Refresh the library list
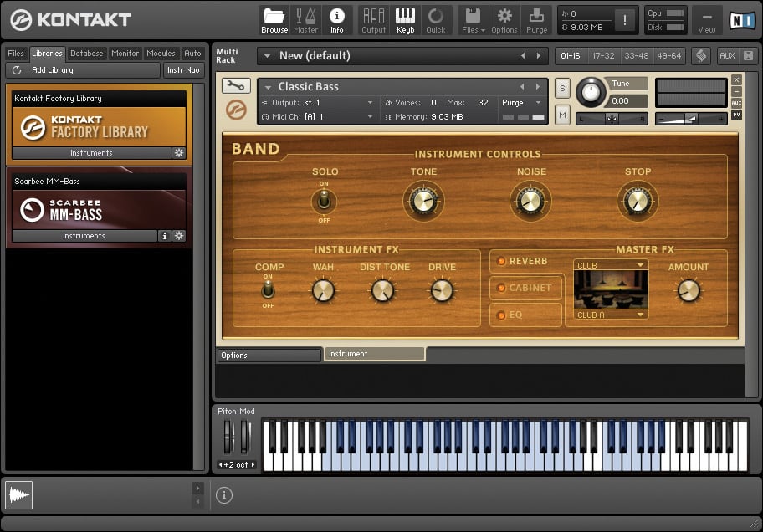This screenshot has width=763, height=532. click(17, 70)
